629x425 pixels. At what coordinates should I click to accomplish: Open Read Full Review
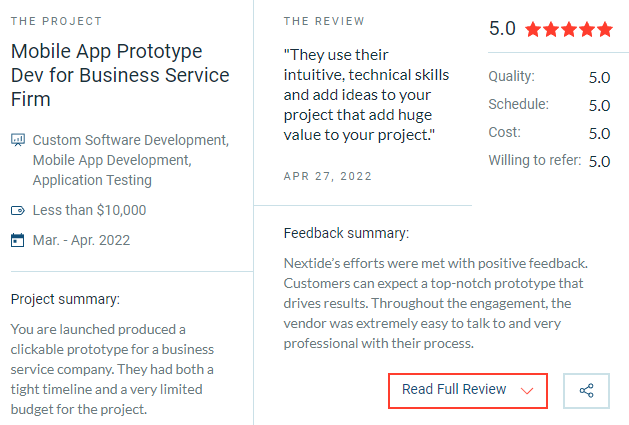coord(455,389)
